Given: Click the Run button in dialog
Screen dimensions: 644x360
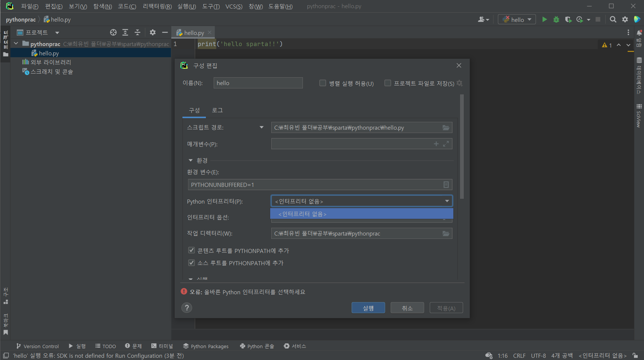Looking at the screenshot, I should click(x=368, y=308).
